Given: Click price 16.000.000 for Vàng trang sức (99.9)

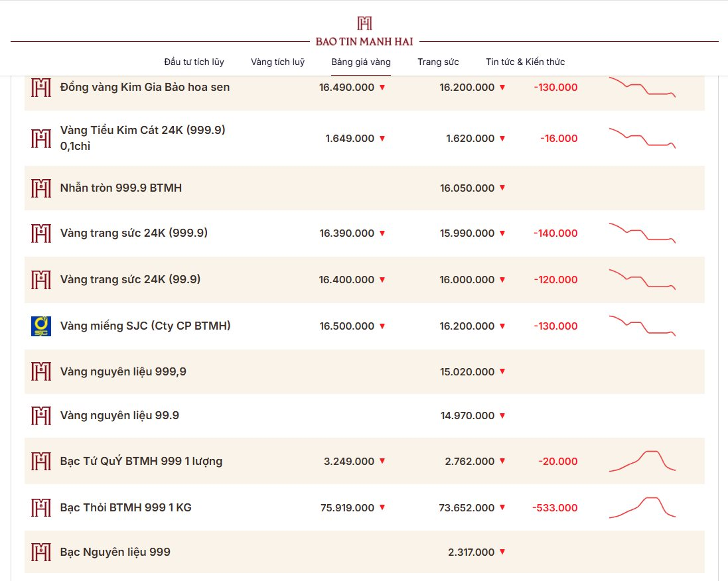Looking at the screenshot, I should tap(467, 279).
